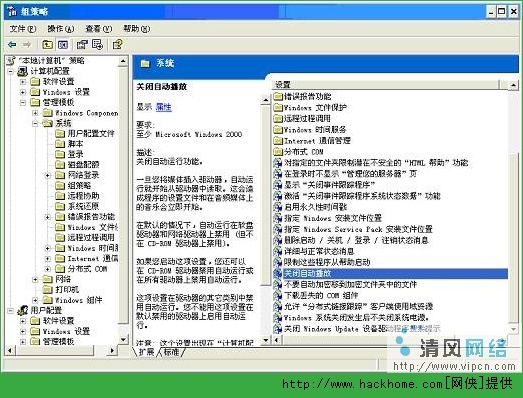
Task: Click the Forward arrow toolbar icon
Action: 27,44
